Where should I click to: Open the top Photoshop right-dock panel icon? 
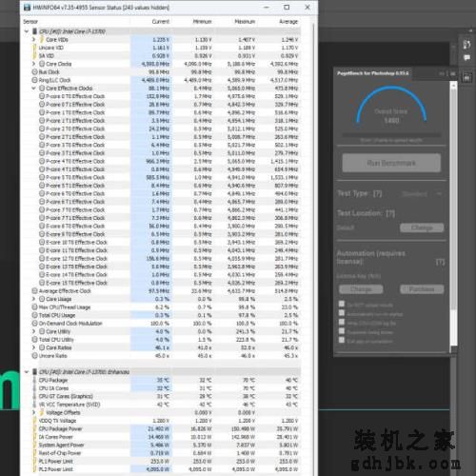(466, 45)
